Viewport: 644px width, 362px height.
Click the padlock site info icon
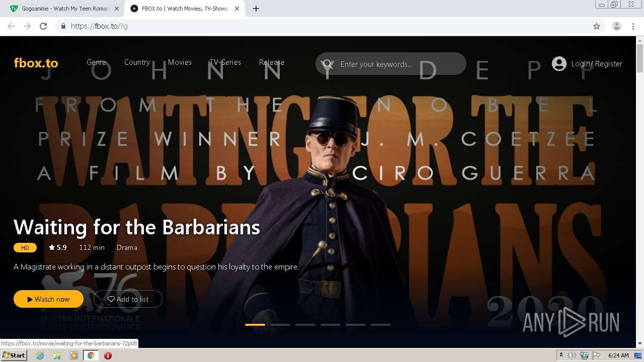click(63, 26)
